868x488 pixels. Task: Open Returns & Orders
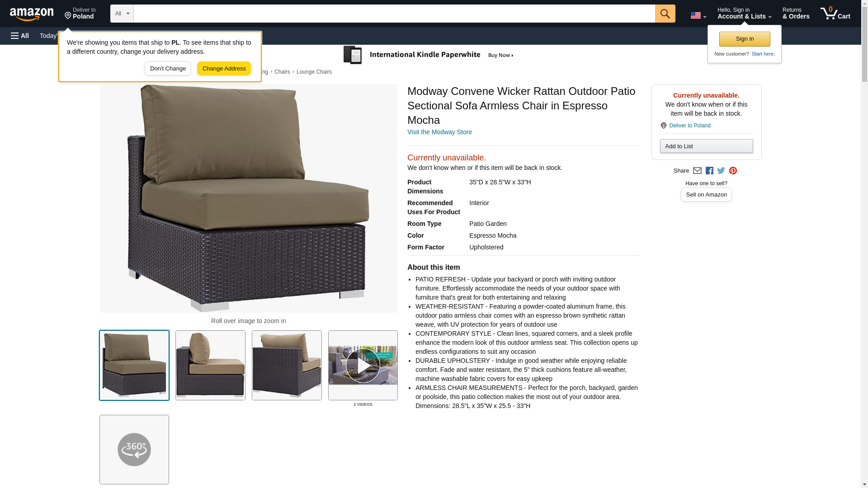[796, 14]
